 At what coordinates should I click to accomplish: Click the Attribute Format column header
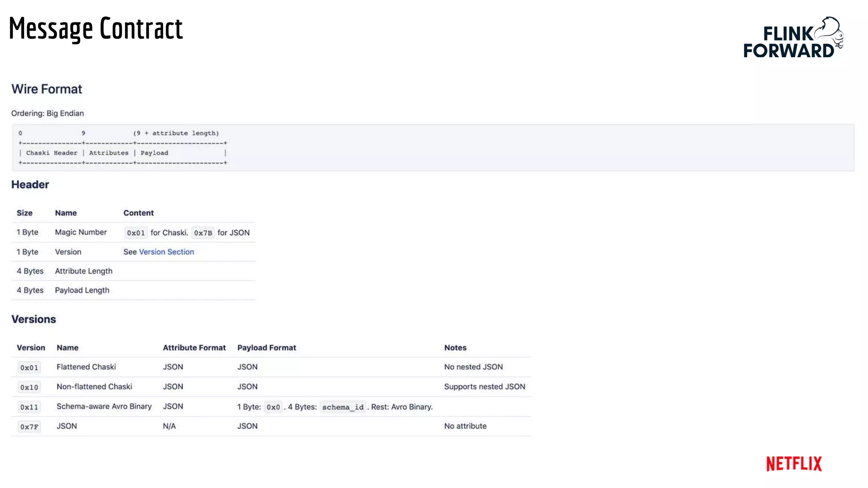click(x=194, y=348)
